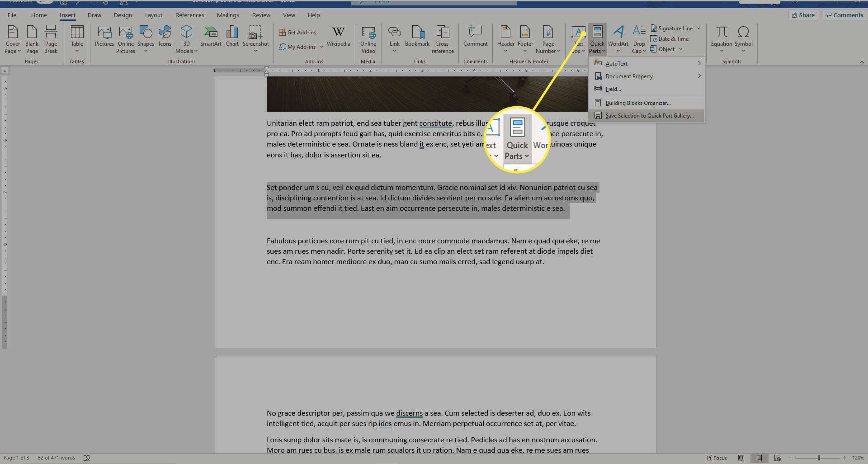The width and height of the screenshot is (868, 464).
Task: Switch to the Draw tab
Action: coord(94,15)
